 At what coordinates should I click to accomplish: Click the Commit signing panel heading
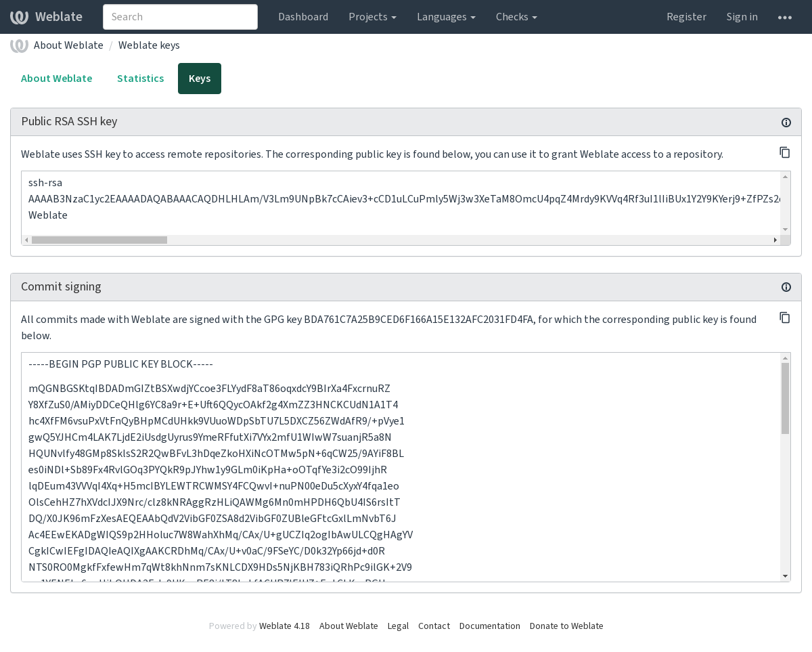61,286
